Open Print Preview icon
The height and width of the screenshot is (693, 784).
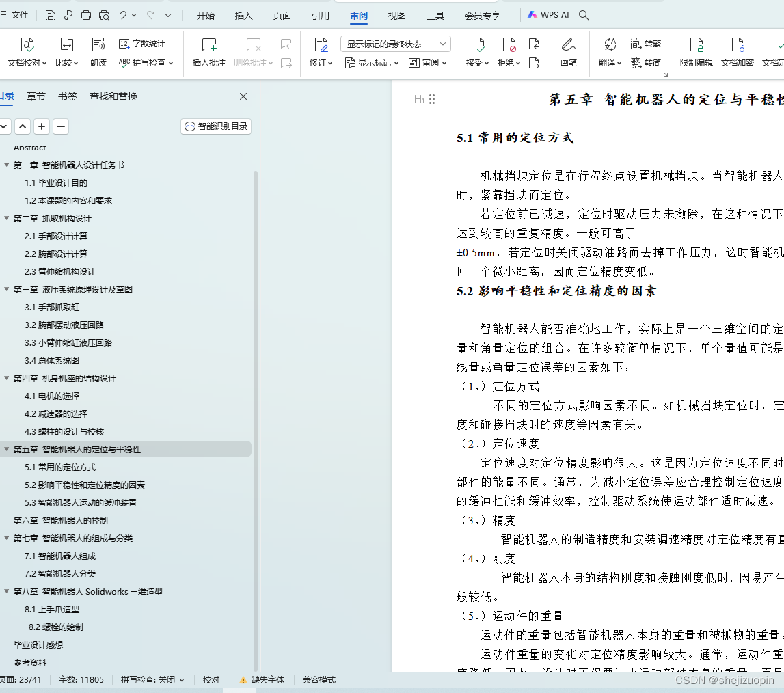[104, 16]
